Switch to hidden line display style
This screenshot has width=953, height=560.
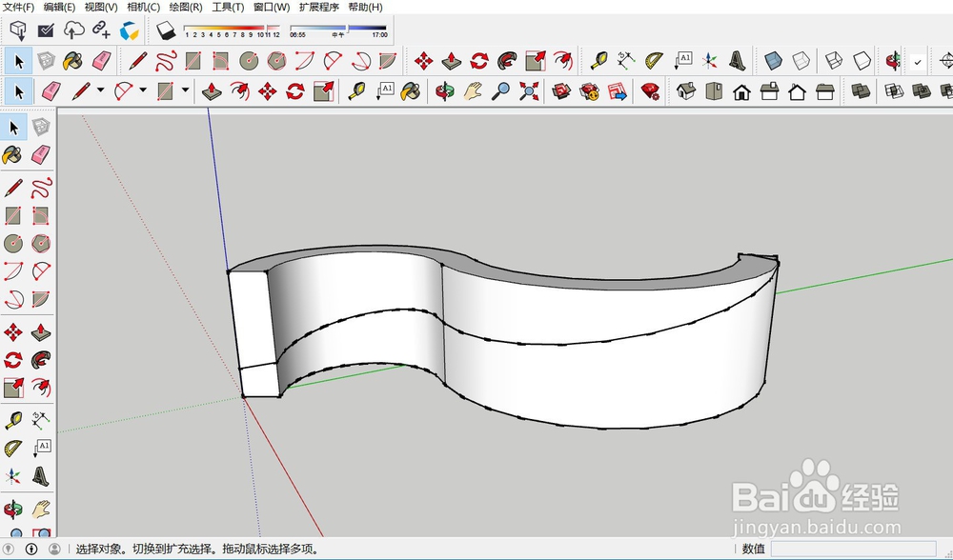click(x=862, y=61)
